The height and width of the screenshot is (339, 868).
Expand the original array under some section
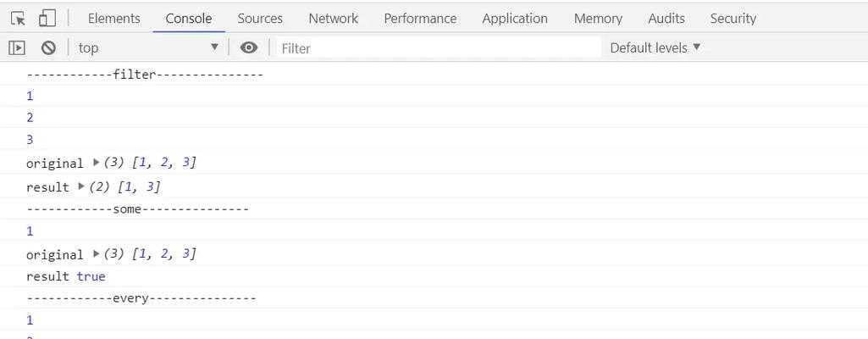pos(97,253)
